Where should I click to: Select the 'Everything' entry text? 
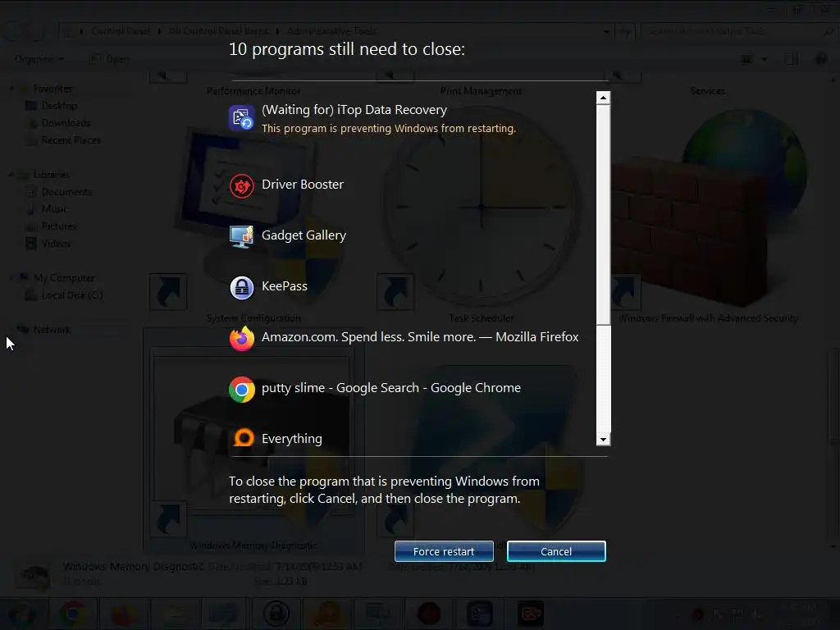(x=291, y=439)
